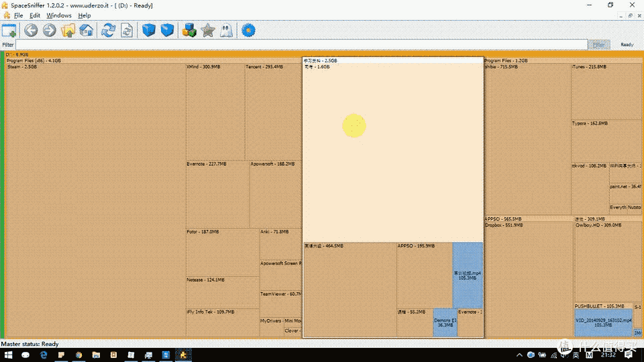Screen dimensions: 644x362
Task: Click the Windows Start button on taskbar
Action: (x=9, y=355)
